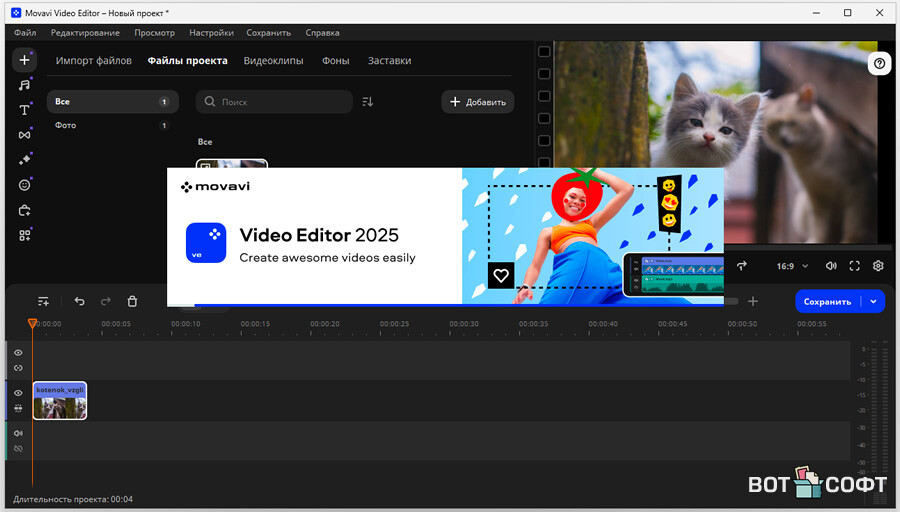Switch to Фоны tab

[x=335, y=60]
